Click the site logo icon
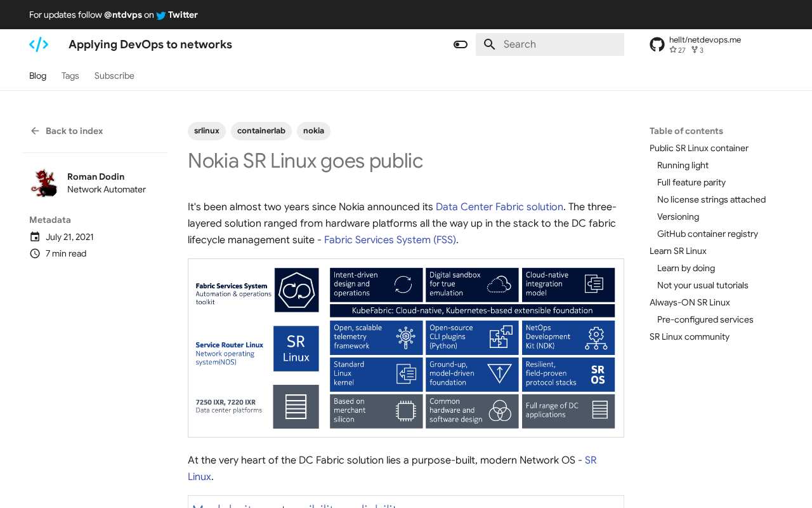This screenshot has height=508, width=812. [x=38, y=43]
